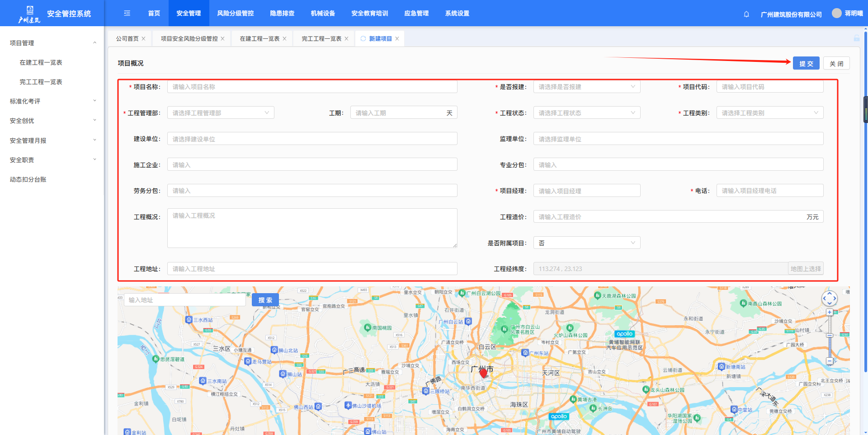Open notifications via the bell icon
This screenshot has height=435, width=868.
[x=746, y=14]
